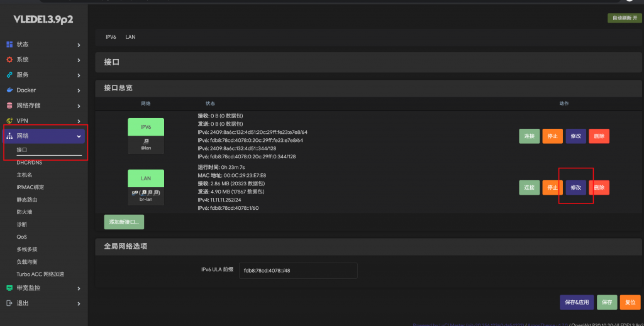
Task: Click 删除 button for LAN interface
Action: point(599,187)
